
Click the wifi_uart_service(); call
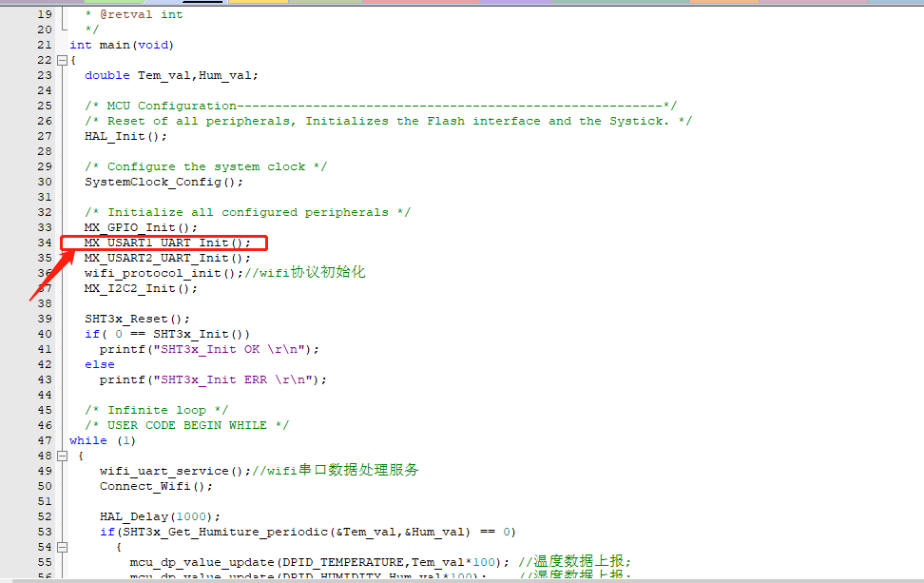pos(175,471)
